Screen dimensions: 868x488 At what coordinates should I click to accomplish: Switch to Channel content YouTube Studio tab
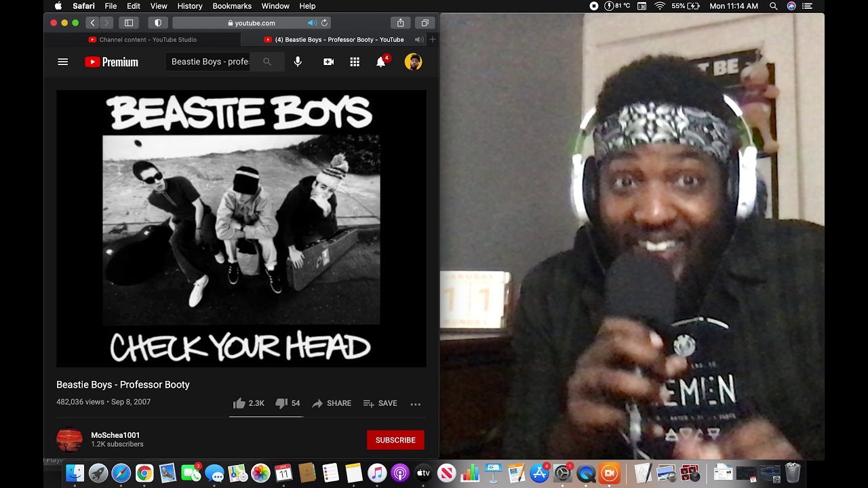[142, 39]
